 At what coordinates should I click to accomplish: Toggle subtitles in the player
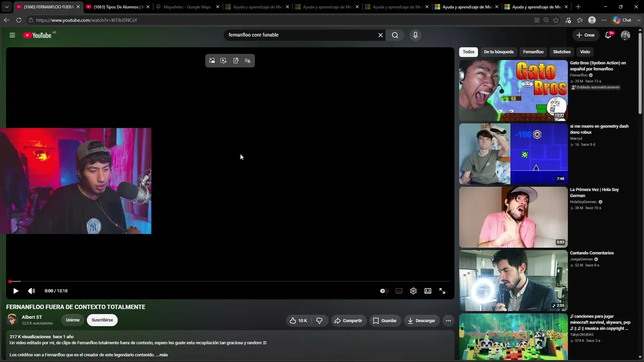399,291
